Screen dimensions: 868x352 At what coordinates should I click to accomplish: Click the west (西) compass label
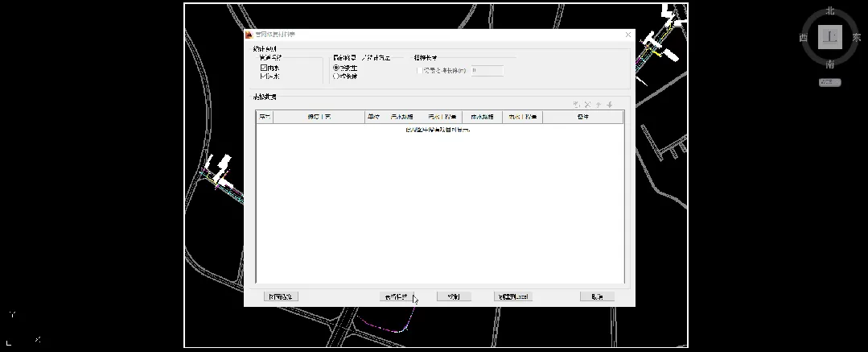point(803,38)
